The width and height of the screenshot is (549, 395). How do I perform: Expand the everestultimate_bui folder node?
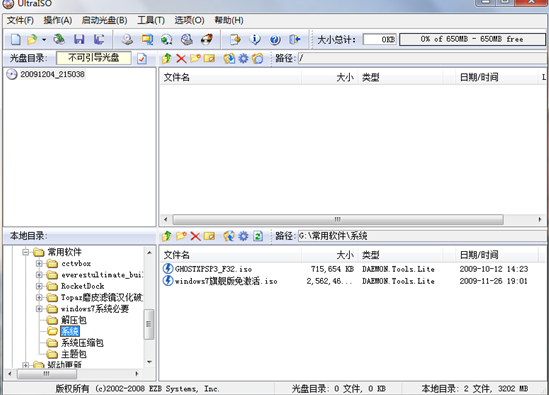coord(39,275)
